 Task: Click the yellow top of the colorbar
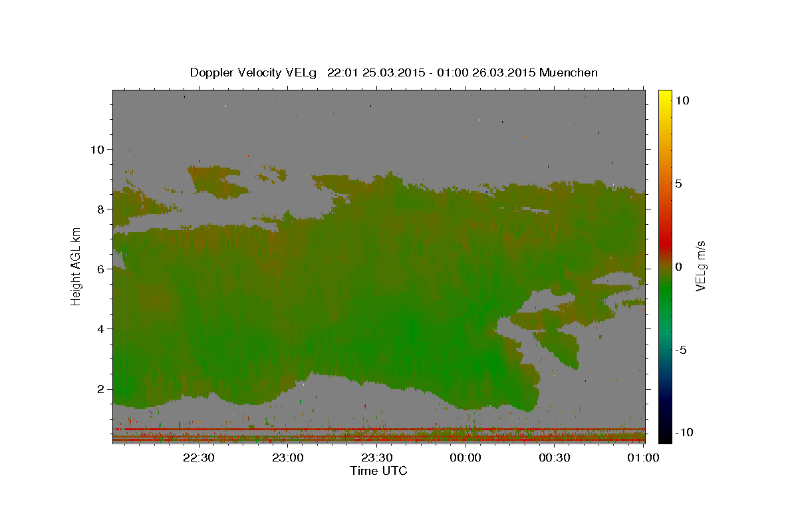coord(665,96)
